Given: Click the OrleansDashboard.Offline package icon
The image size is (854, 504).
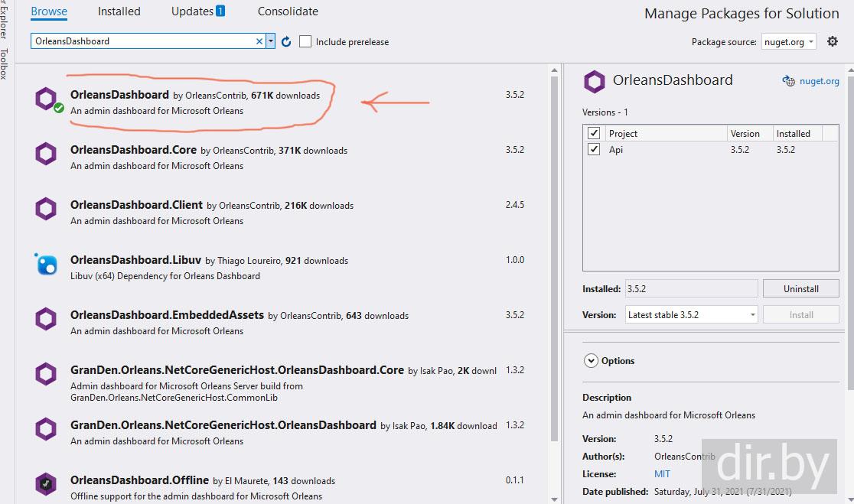Looking at the screenshot, I should coord(46,485).
